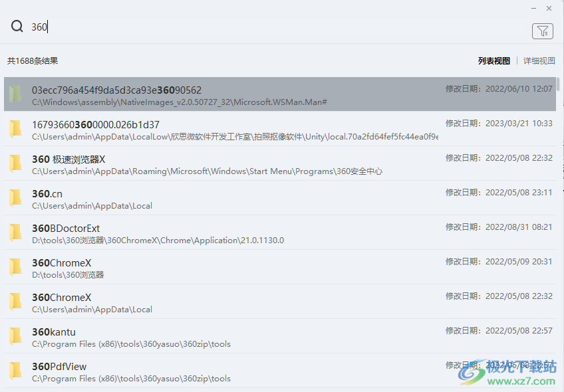
Task: Click folder icon of 360 极速浏览器X
Action: click(x=15, y=163)
